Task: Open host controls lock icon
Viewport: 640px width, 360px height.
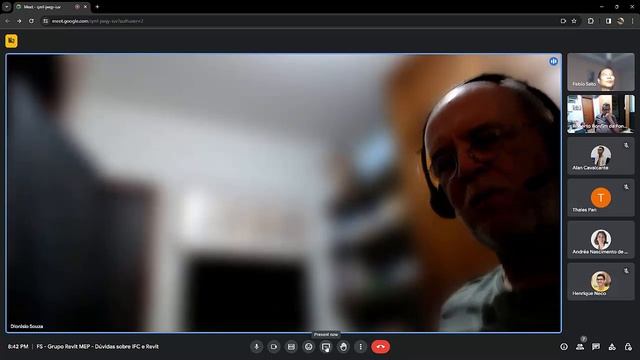Action: [x=628, y=347]
